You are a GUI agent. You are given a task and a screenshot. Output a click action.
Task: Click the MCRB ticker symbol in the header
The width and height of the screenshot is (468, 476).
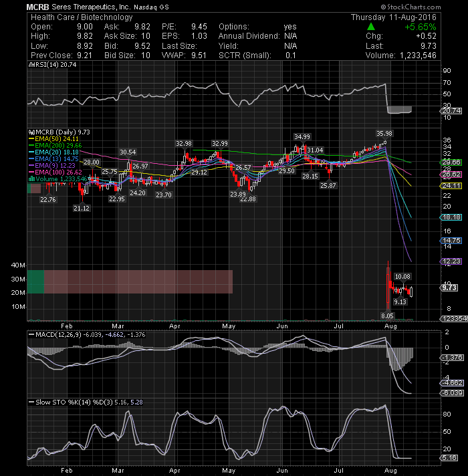[x=37, y=7]
